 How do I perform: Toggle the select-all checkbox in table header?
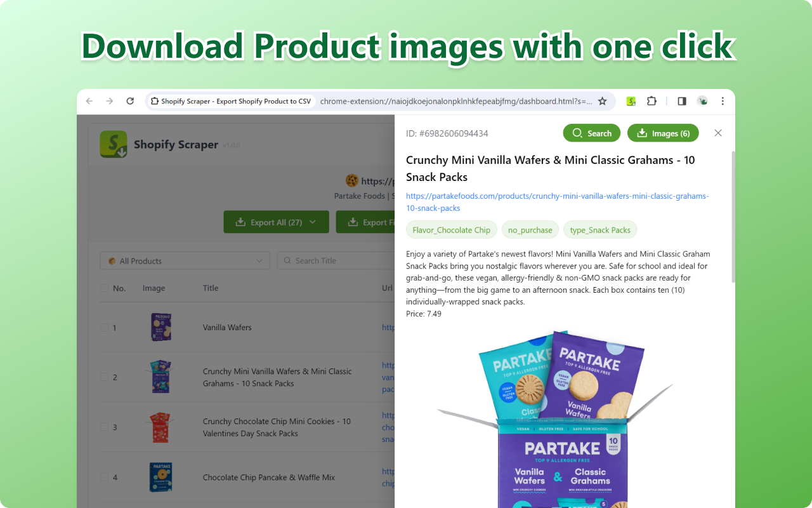click(104, 288)
